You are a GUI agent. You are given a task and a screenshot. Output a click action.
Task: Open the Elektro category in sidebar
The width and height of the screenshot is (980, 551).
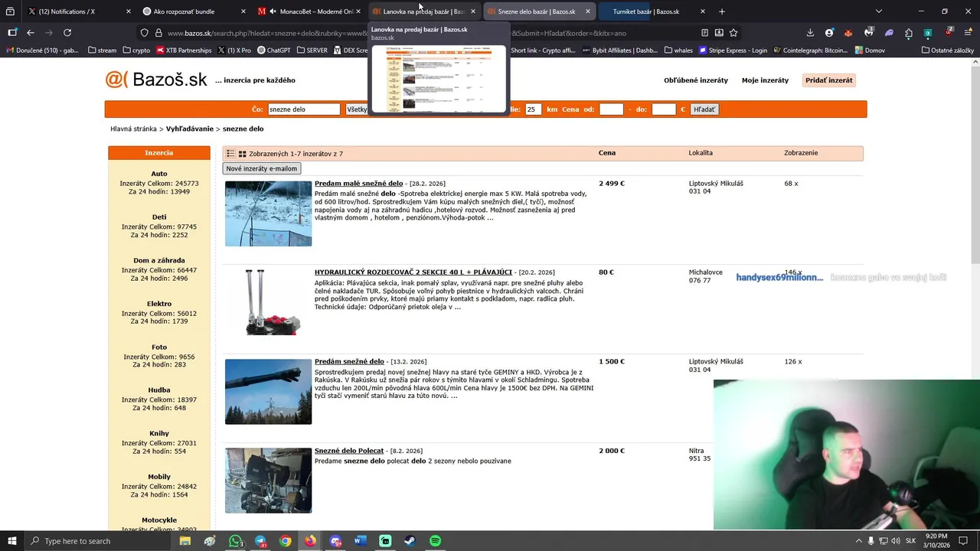tap(159, 304)
